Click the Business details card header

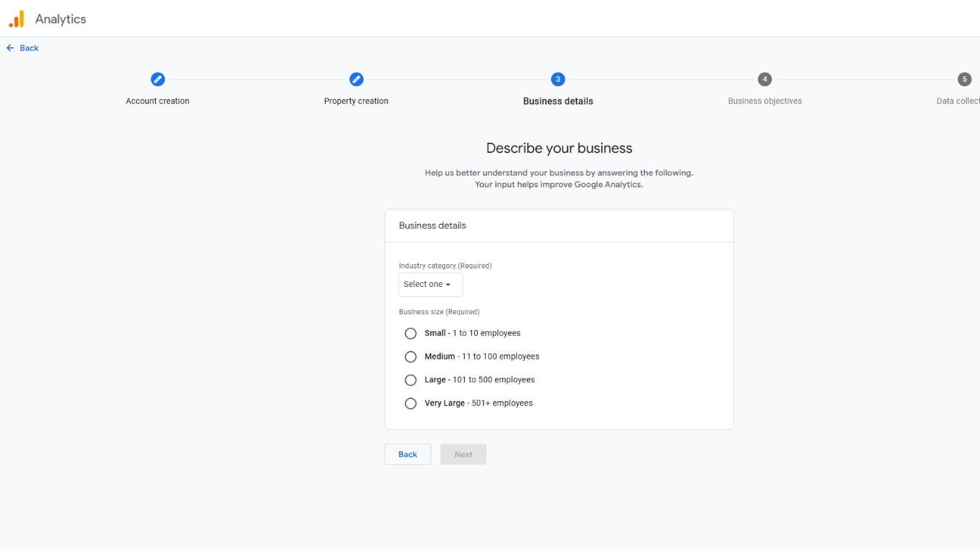tap(433, 225)
